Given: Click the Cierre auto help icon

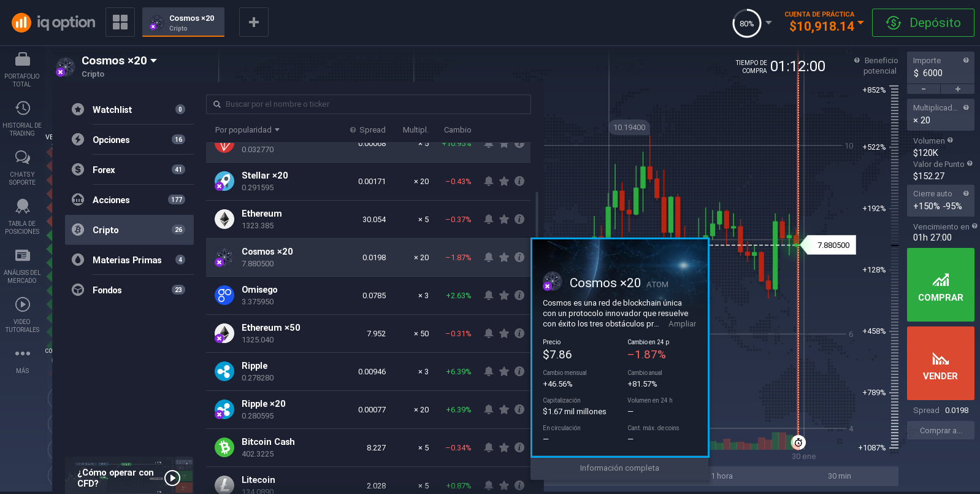Looking at the screenshot, I should 966,193.
